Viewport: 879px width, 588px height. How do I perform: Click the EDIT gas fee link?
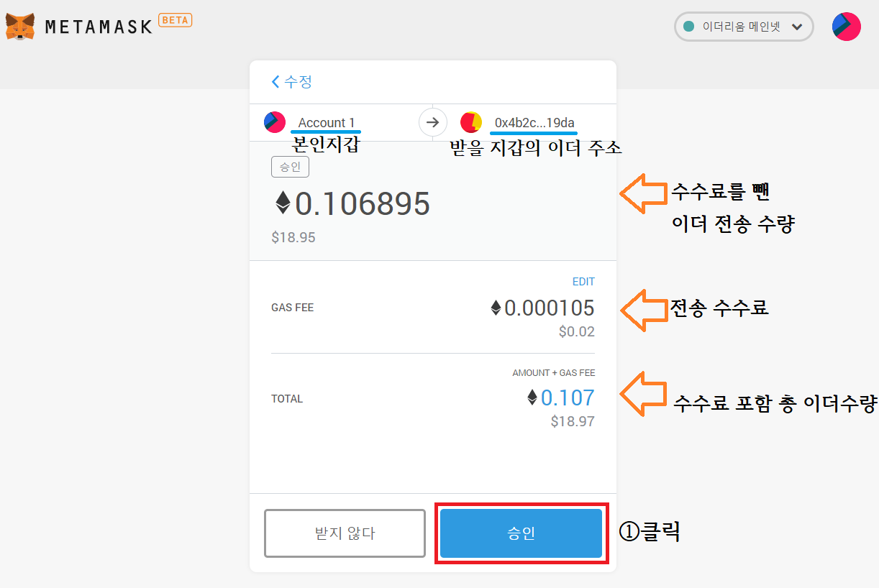(x=583, y=282)
